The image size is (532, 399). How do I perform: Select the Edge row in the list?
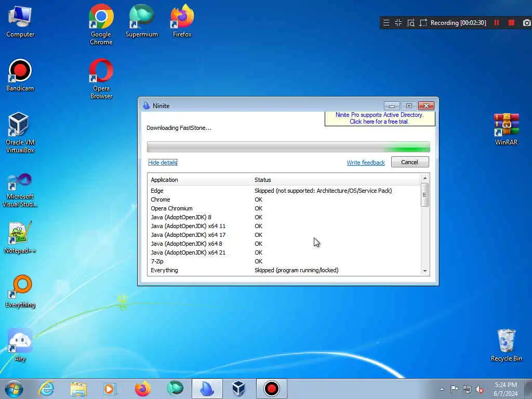[x=284, y=191]
